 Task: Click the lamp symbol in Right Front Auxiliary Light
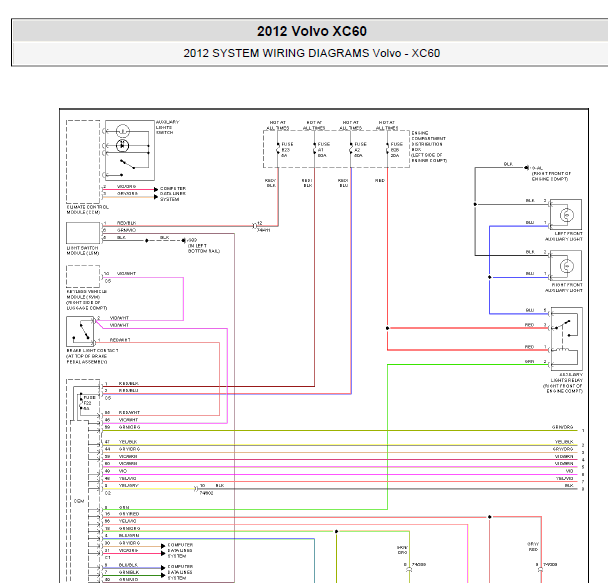(567, 266)
